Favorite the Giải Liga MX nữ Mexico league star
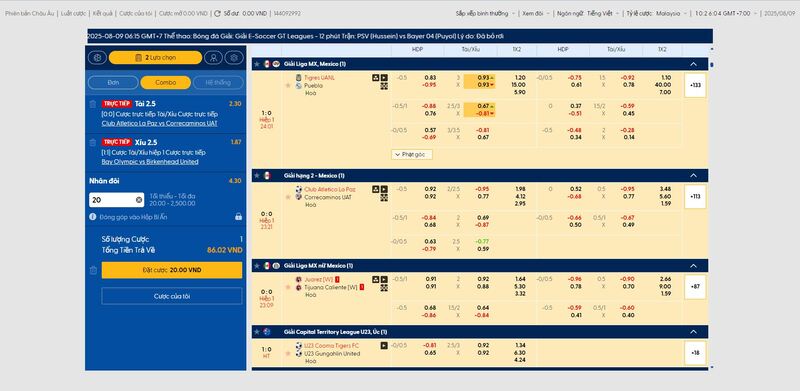This screenshot has height=391, width=800. (x=257, y=266)
